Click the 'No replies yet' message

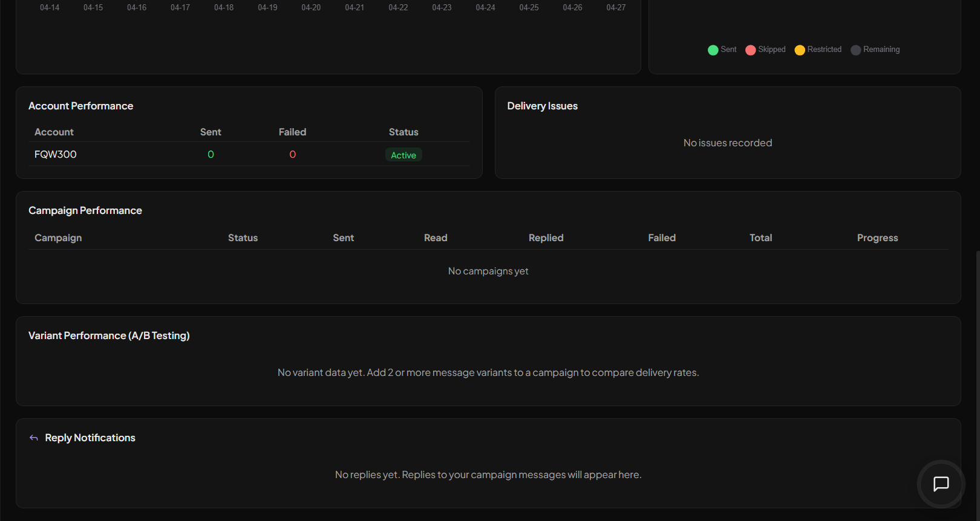(488, 474)
